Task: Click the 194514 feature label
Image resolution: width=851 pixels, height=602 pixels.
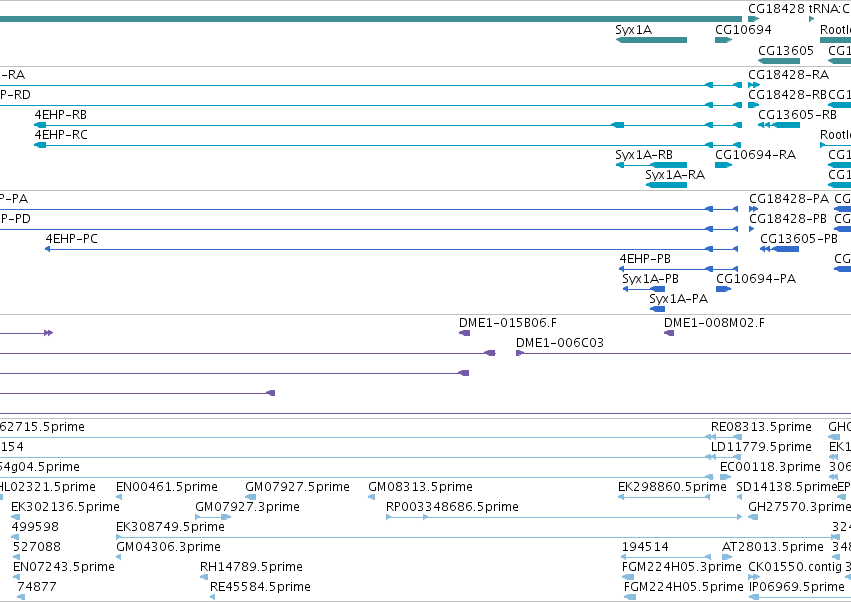Action: click(645, 547)
